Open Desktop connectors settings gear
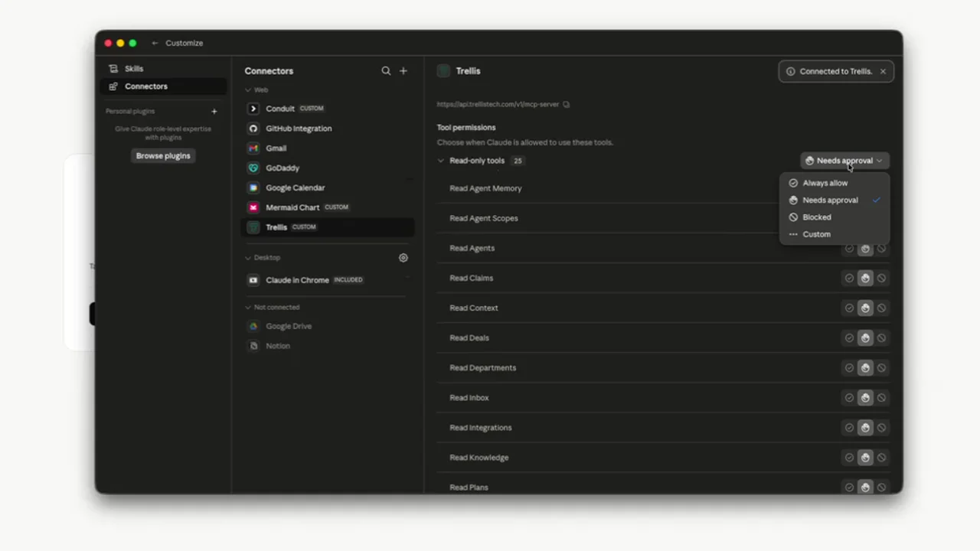The width and height of the screenshot is (980, 551). [x=403, y=258]
